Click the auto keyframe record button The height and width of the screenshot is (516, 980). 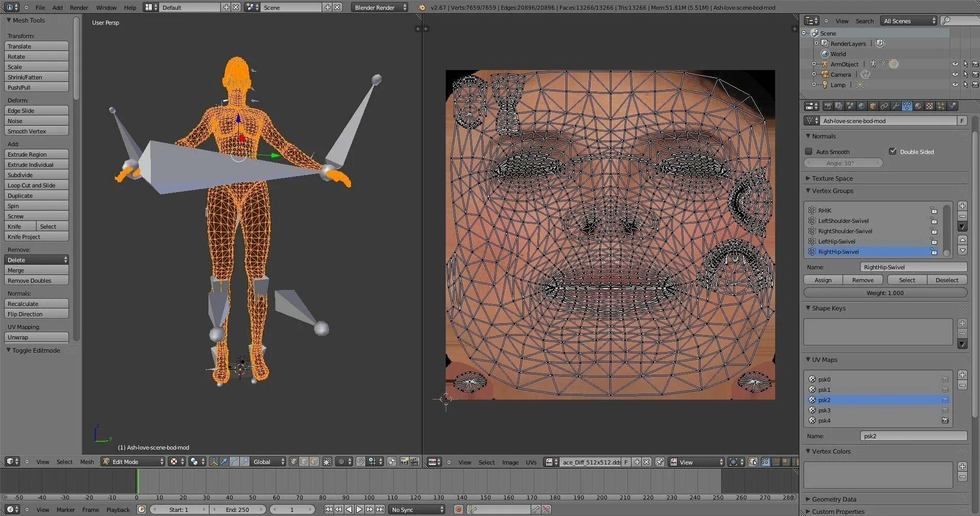click(x=458, y=509)
